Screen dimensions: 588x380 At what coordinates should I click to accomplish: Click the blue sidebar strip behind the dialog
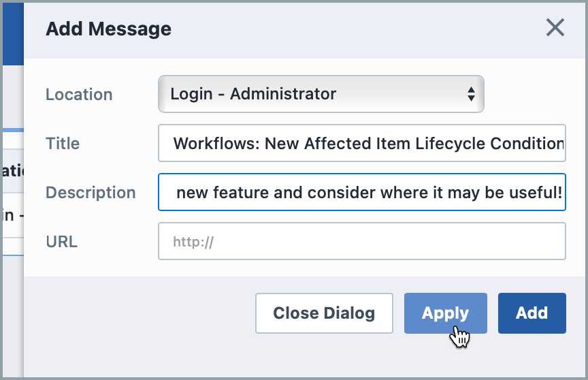click(x=13, y=34)
